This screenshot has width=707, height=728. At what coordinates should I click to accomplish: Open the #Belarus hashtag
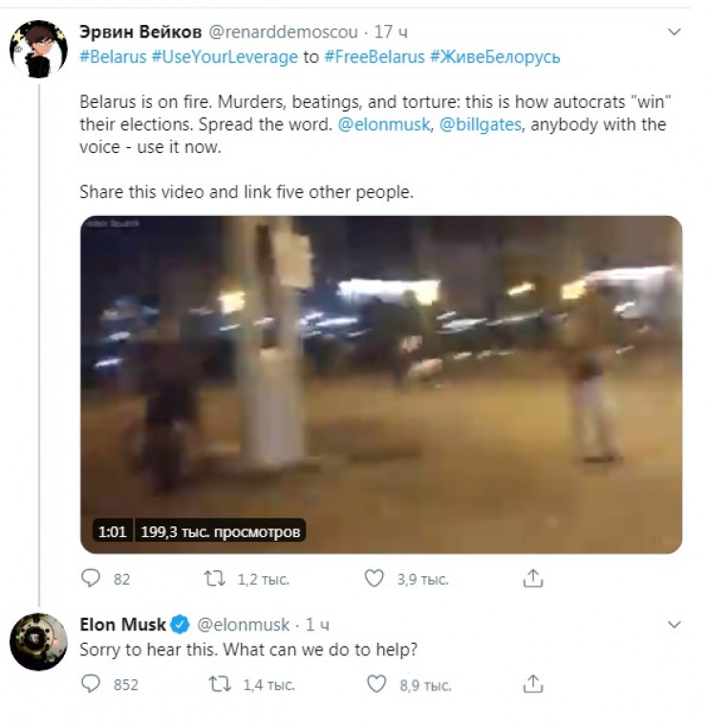coord(113,56)
